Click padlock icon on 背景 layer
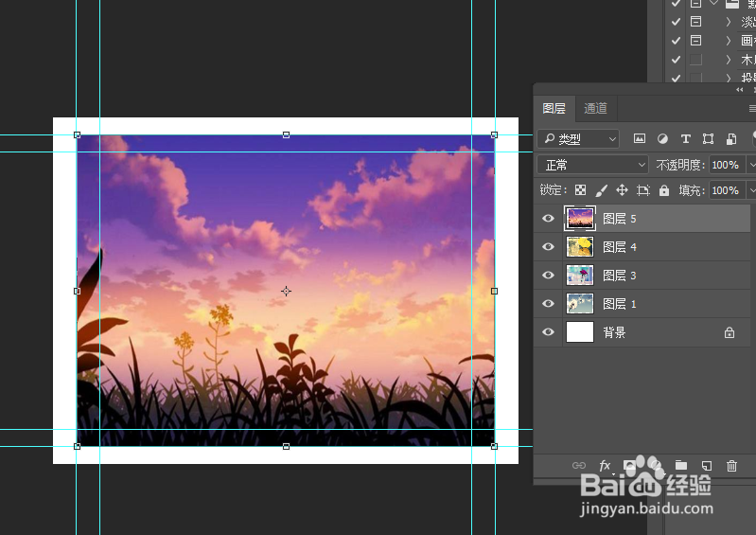756x535 pixels. (x=729, y=332)
